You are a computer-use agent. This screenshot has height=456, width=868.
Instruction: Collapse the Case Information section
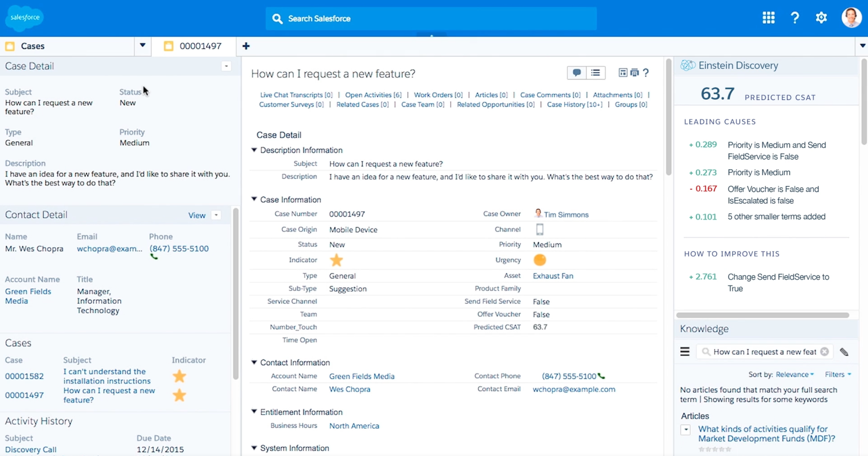point(254,199)
